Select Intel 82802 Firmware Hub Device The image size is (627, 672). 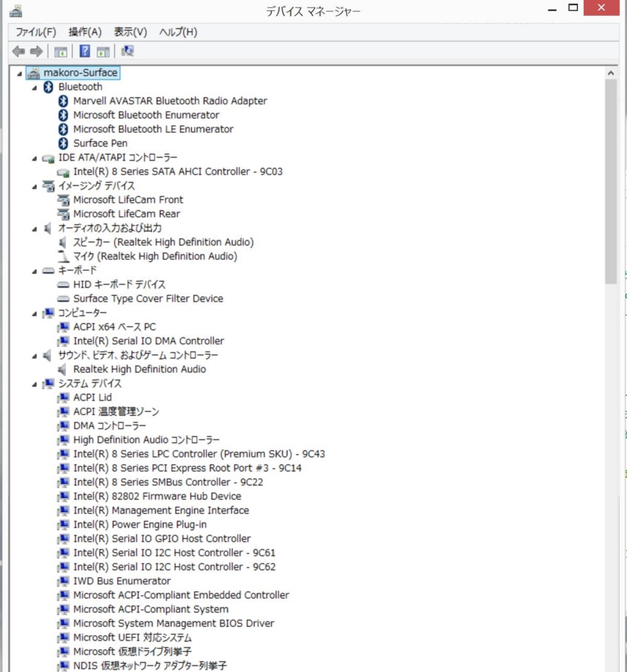(157, 497)
